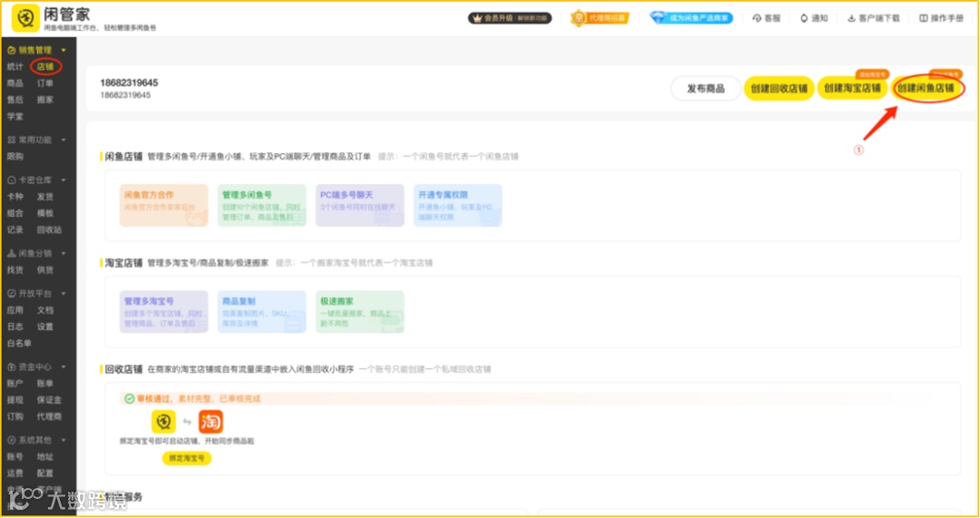Click the yellow 闲管家 icon in 回收店铺
Screen dimensions: 980x518
pyautogui.click(x=163, y=422)
